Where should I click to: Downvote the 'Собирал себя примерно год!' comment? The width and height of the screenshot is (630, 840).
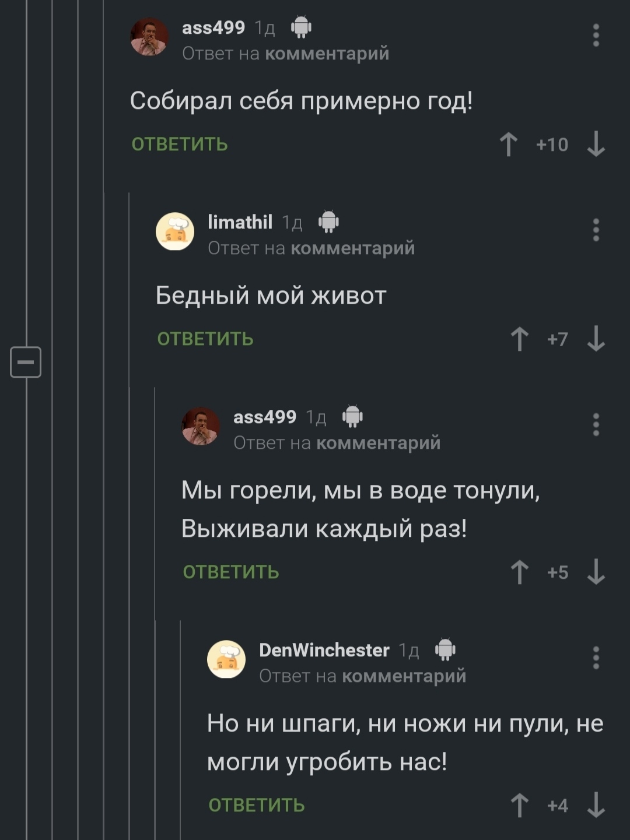597,145
